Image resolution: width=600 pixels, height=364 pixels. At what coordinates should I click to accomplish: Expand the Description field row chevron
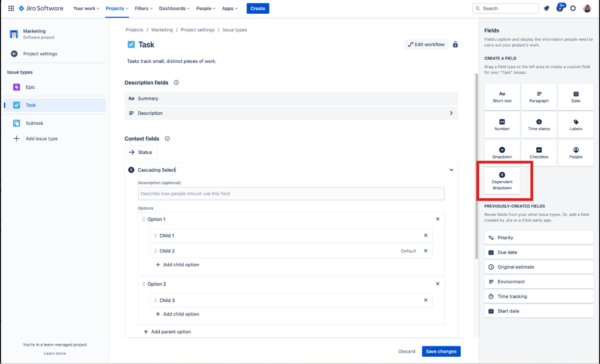click(x=451, y=114)
